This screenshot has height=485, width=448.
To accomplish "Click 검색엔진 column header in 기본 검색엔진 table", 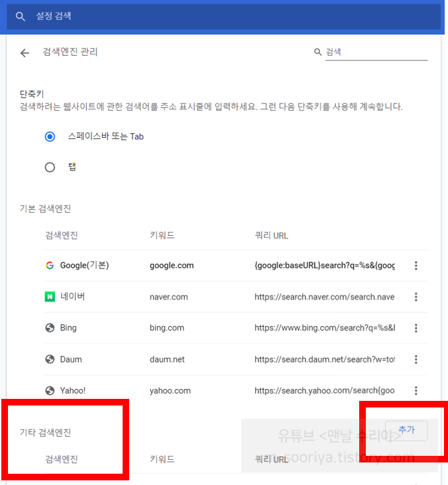I will (61, 235).
